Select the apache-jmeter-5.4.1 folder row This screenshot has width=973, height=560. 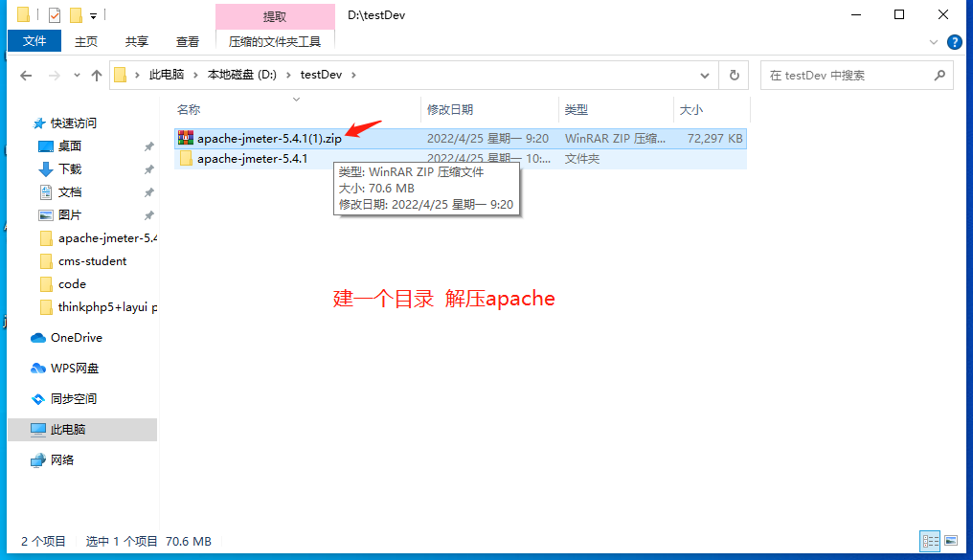click(x=461, y=159)
